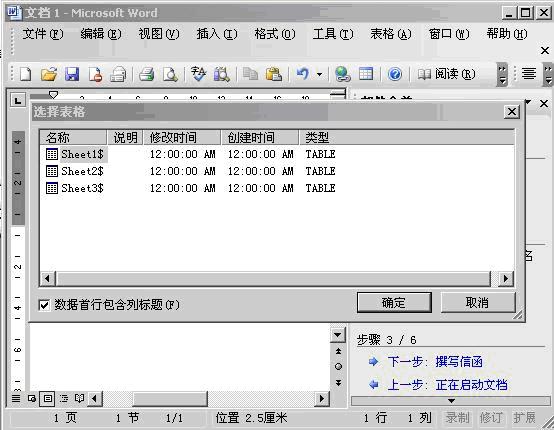Run Spelling and Grammar check icon
This screenshot has height=430, width=554.
pyautogui.click(x=198, y=74)
